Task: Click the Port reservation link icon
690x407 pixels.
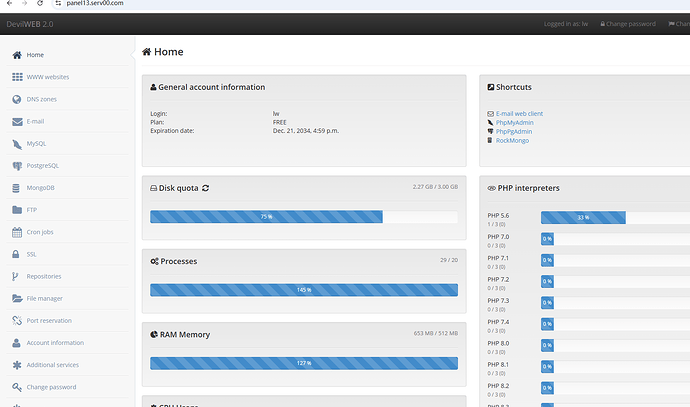Action: coord(17,321)
